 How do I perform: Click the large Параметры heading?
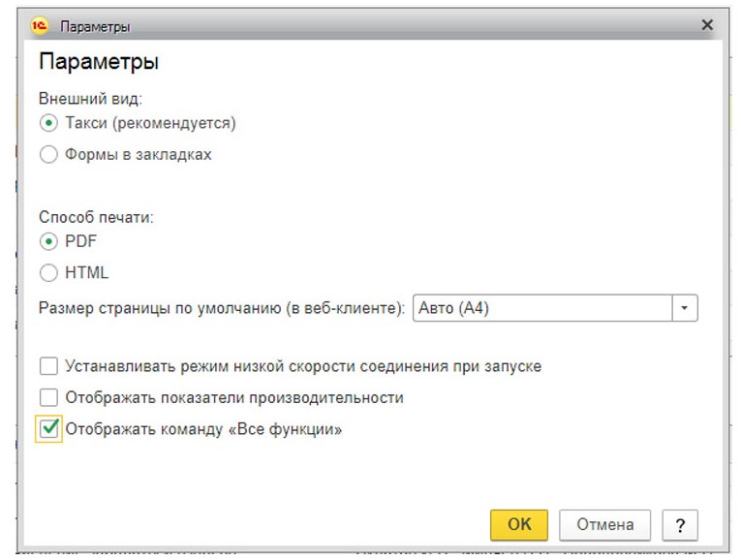99,63
